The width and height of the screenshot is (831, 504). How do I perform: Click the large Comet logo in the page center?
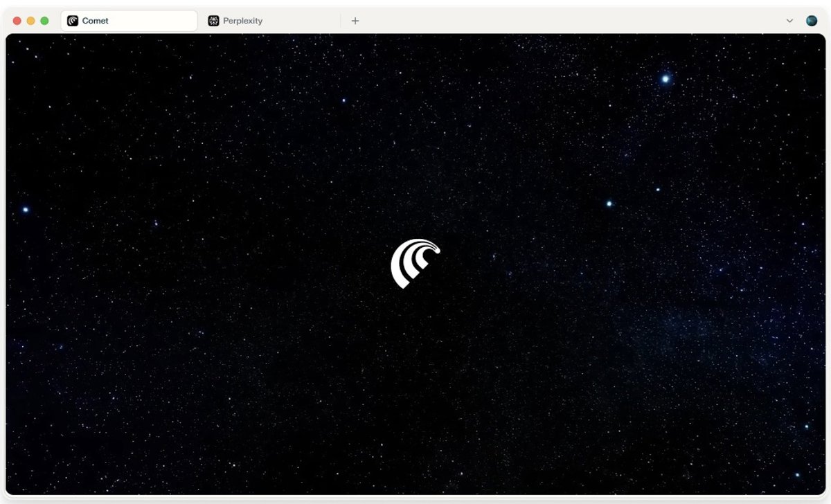tap(415, 263)
